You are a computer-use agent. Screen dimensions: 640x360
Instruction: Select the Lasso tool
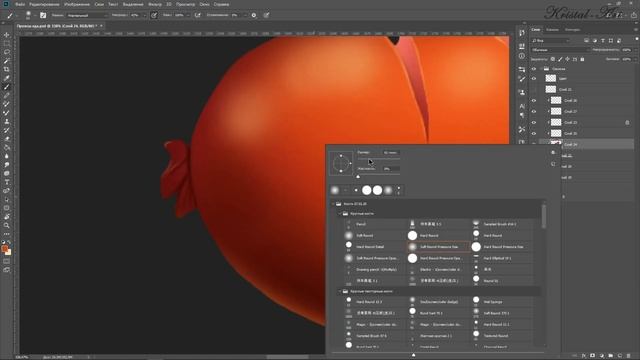(x=7, y=52)
